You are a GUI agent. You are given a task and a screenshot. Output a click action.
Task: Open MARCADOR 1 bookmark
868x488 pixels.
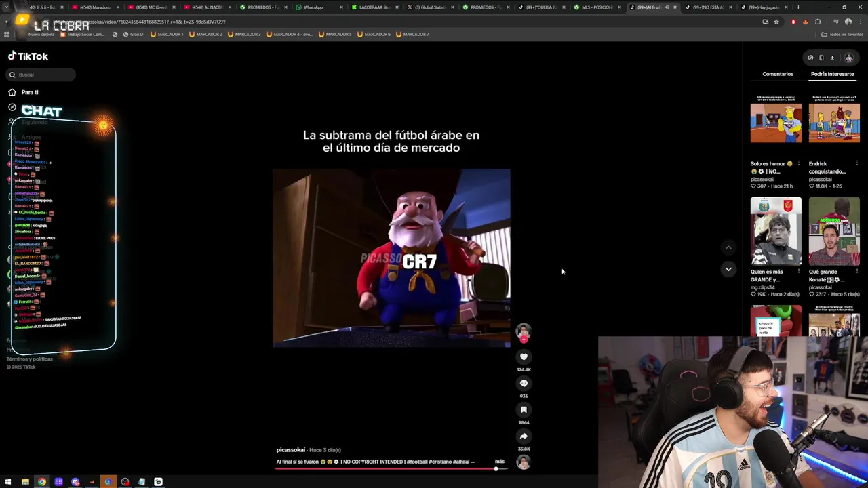pyautogui.click(x=167, y=34)
